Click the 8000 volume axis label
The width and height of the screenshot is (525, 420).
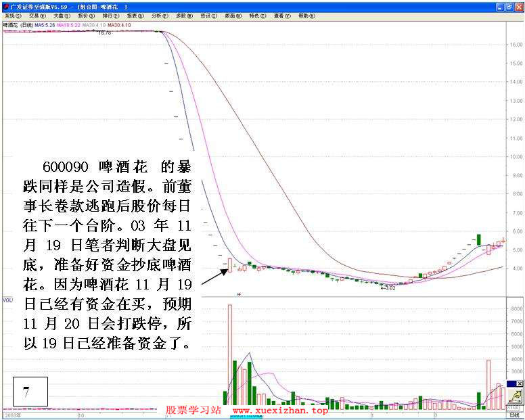(x=517, y=308)
